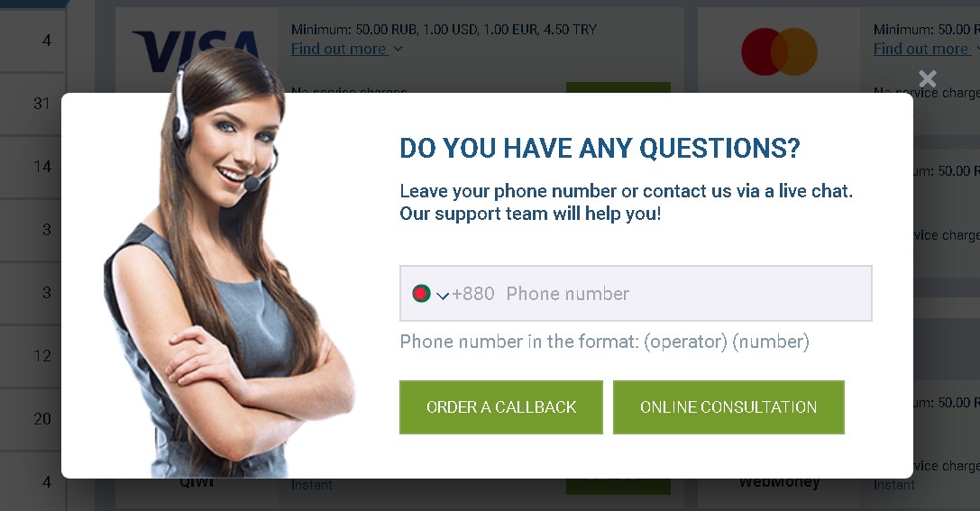Focus the Phone number input field
The width and height of the screenshot is (980, 511).
[x=636, y=294]
